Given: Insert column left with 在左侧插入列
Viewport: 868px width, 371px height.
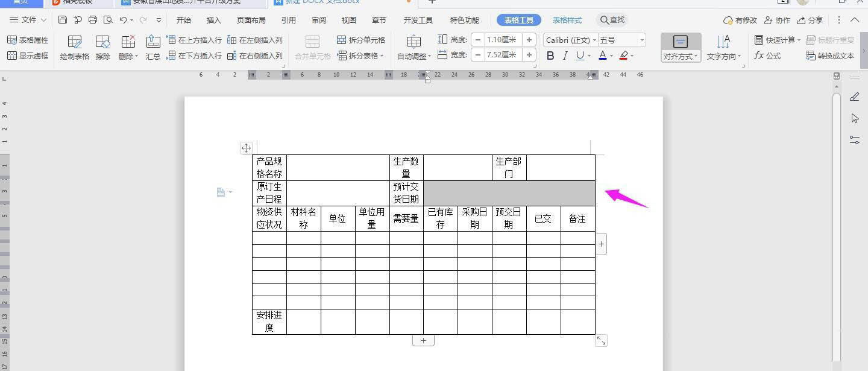Looking at the screenshot, I should point(255,40).
